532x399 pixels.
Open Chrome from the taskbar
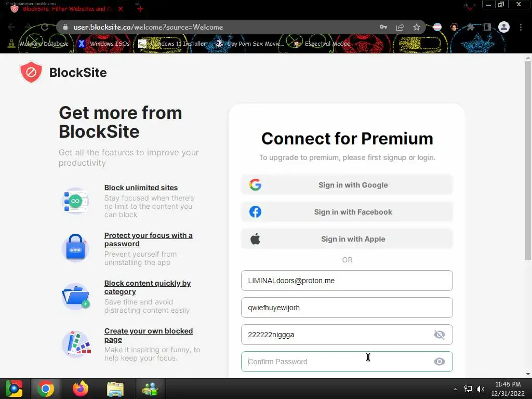coord(46,389)
